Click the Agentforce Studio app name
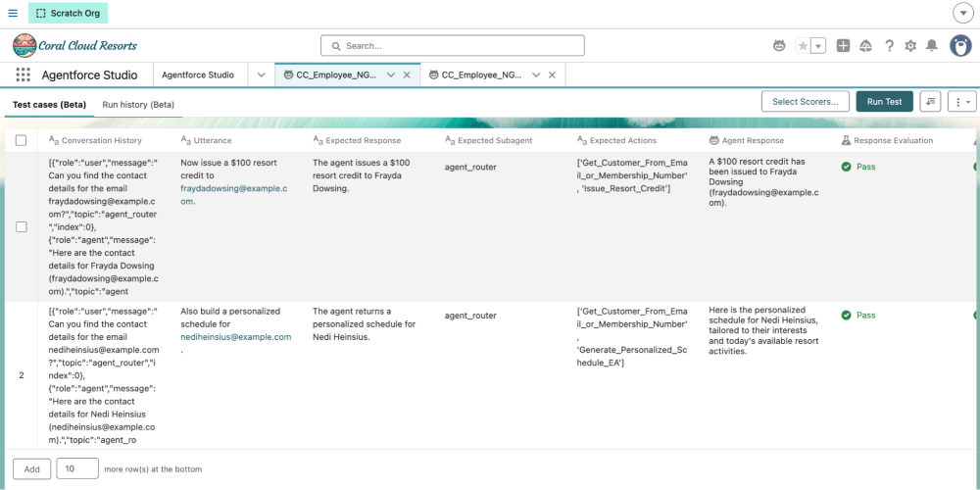Screen dimensions: 980x490 coord(89,75)
